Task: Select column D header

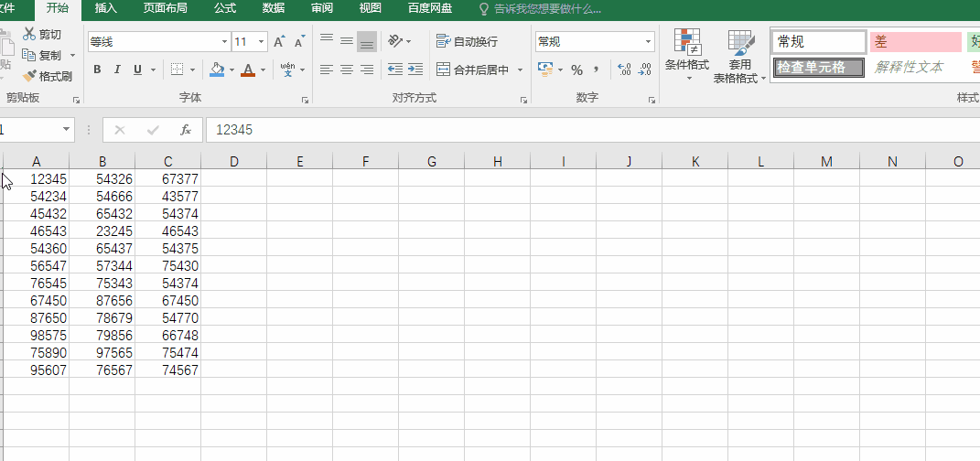Action: point(233,161)
